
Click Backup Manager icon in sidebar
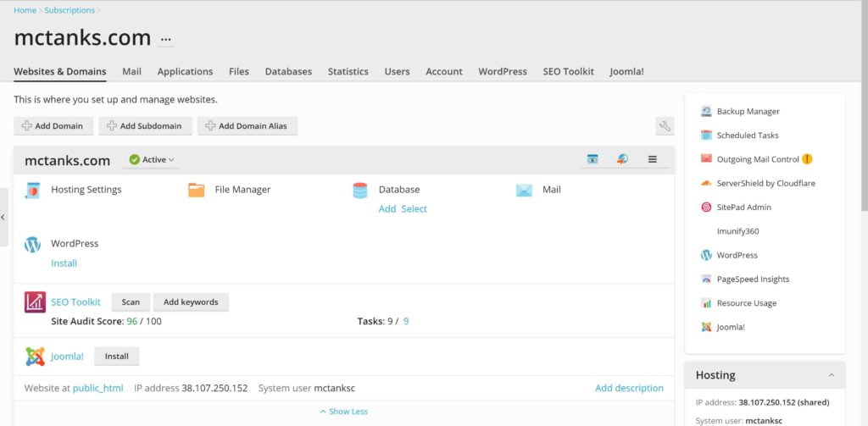tap(706, 111)
